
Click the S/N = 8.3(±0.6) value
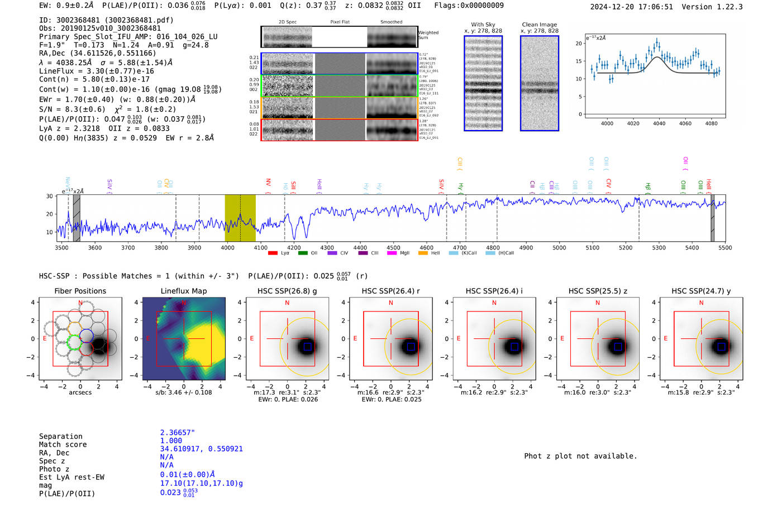(72, 109)
